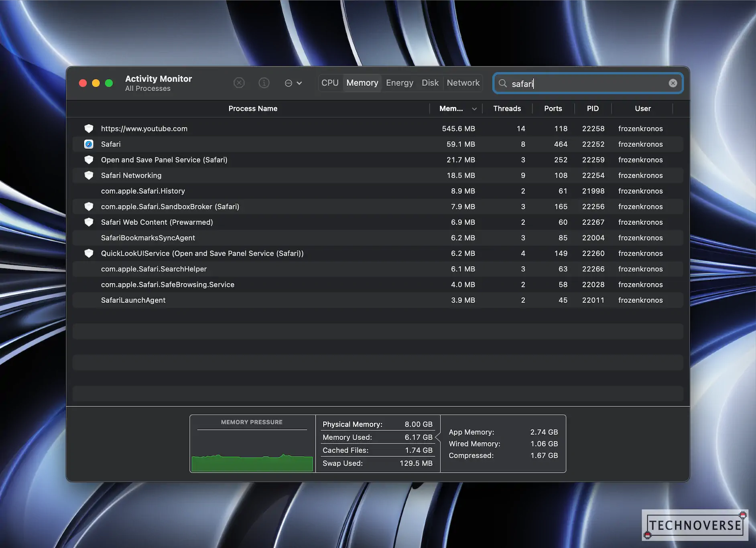Select SafariBookmarksSyncAgent process
This screenshot has width=756, height=548.
(148, 238)
